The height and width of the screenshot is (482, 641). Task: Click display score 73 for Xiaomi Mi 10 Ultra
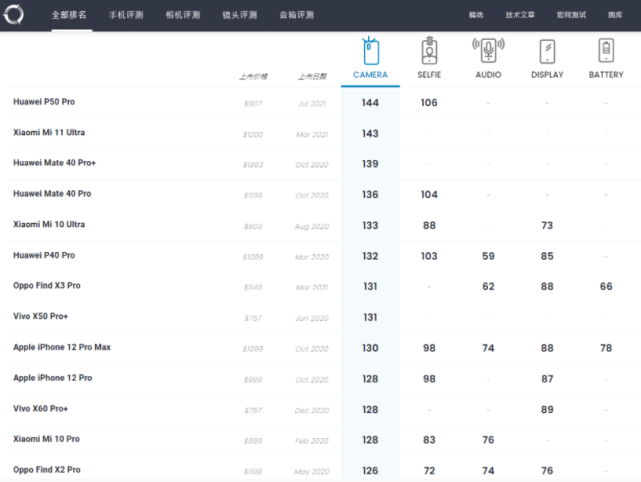(x=547, y=226)
